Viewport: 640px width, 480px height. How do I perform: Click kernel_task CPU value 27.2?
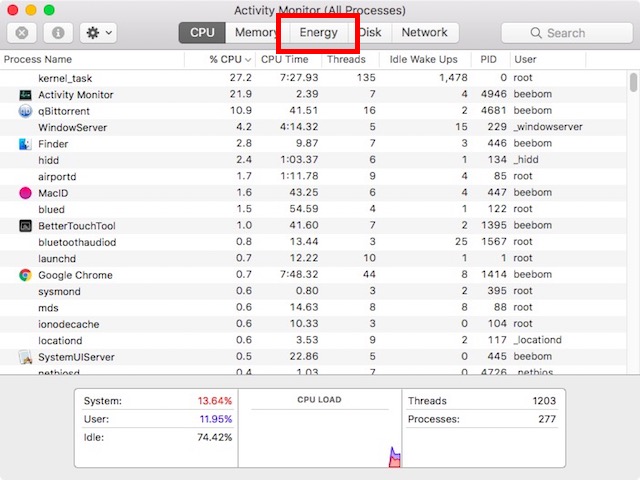(240, 78)
